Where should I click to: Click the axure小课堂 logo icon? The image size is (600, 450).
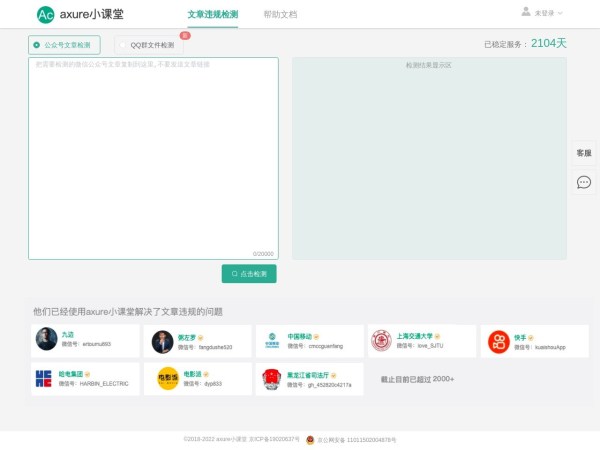[45, 15]
